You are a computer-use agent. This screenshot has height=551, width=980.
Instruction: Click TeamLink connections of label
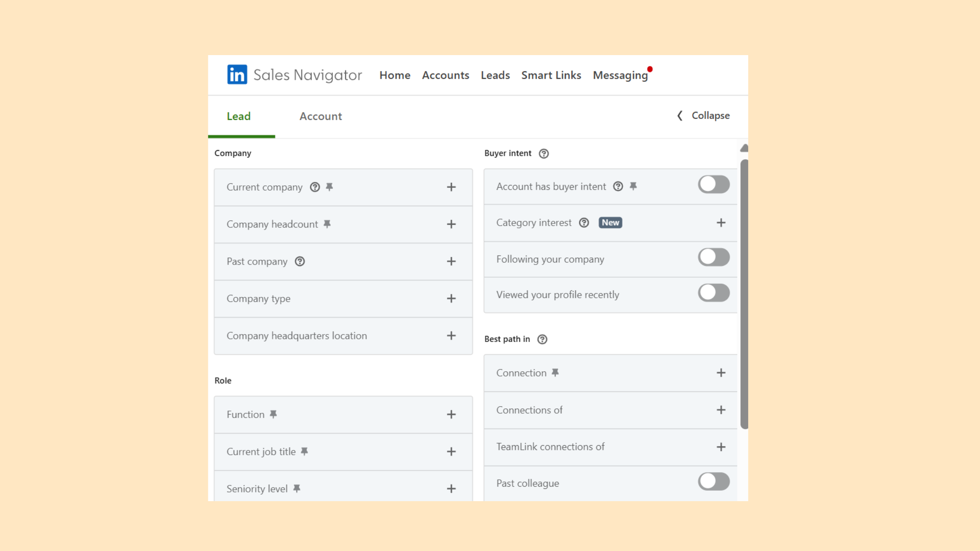pos(550,446)
